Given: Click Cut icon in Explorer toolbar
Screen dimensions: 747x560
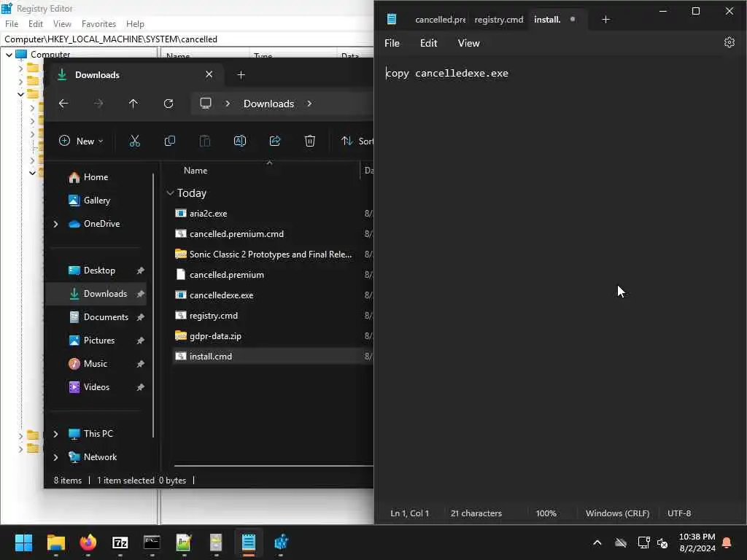Looking at the screenshot, I should [x=135, y=141].
